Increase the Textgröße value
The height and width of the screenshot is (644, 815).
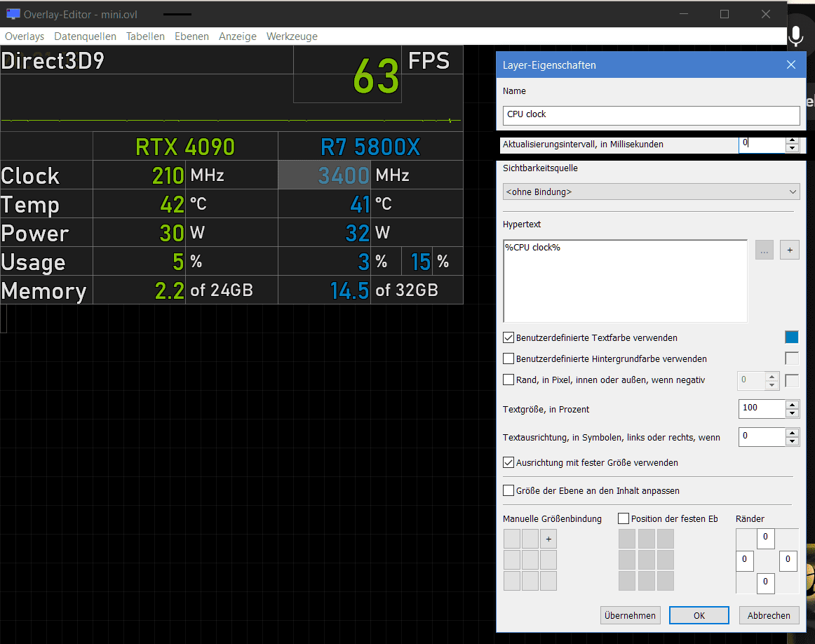(x=792, y=404)
